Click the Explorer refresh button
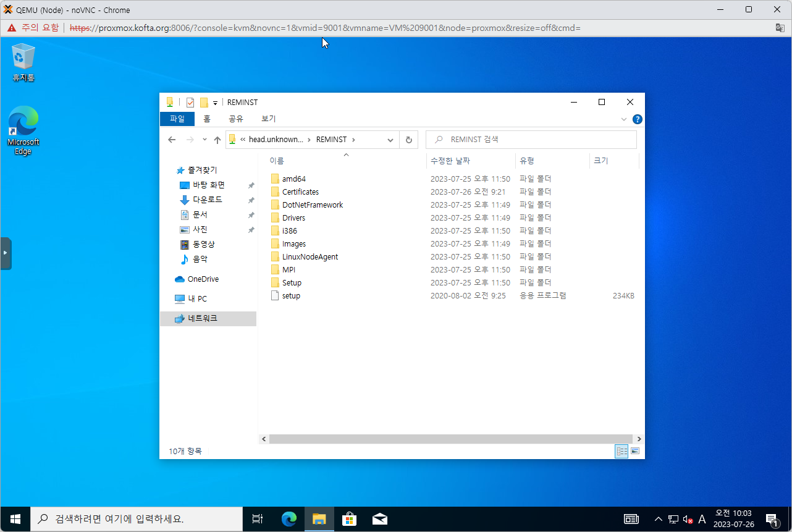This screenshot has height=532, width=792. pos(408,140)
